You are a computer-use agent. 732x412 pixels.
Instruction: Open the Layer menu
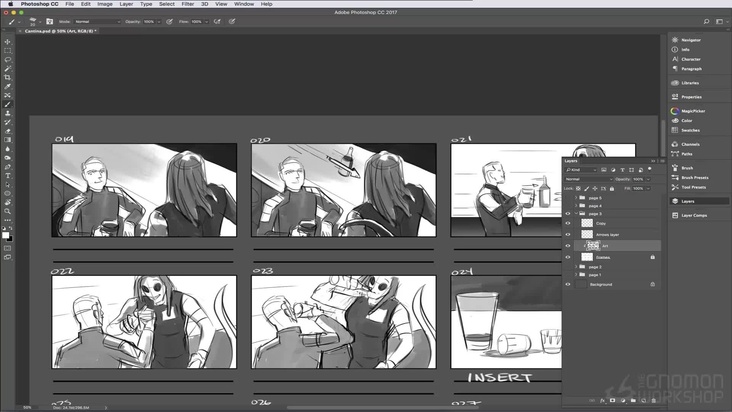(x=126, y=4)
